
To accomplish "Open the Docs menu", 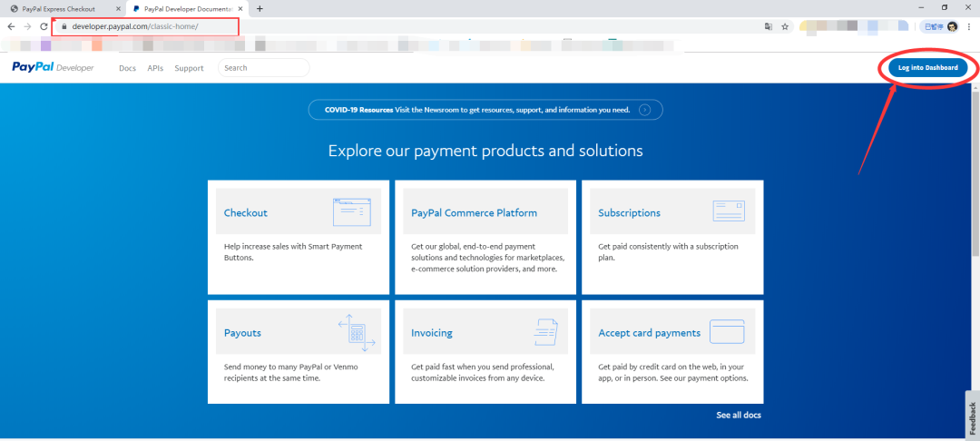I will pyautogui.click(x=128, y=68).
